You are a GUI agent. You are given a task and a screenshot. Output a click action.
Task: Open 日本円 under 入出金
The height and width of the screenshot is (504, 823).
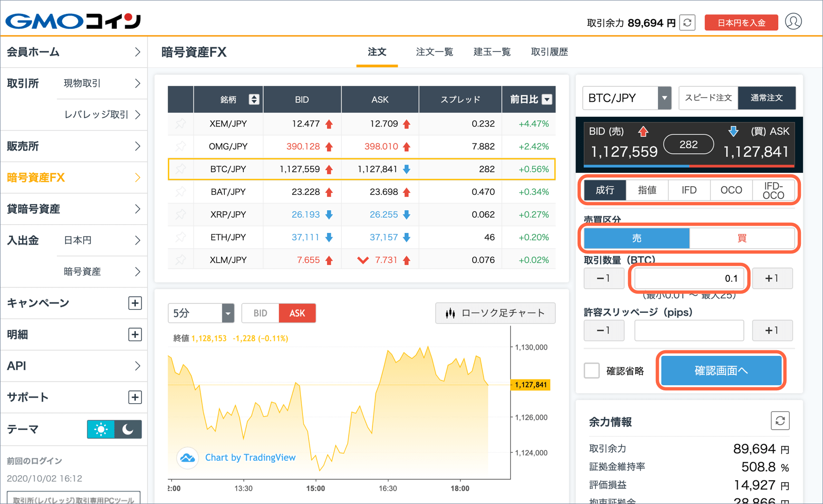tap(102, 240)
